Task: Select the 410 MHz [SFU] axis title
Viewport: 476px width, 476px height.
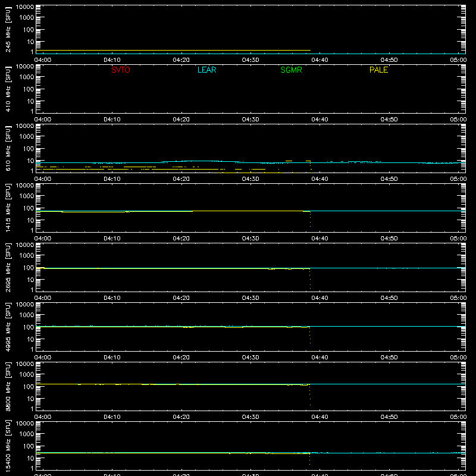Action: point(8,89)
